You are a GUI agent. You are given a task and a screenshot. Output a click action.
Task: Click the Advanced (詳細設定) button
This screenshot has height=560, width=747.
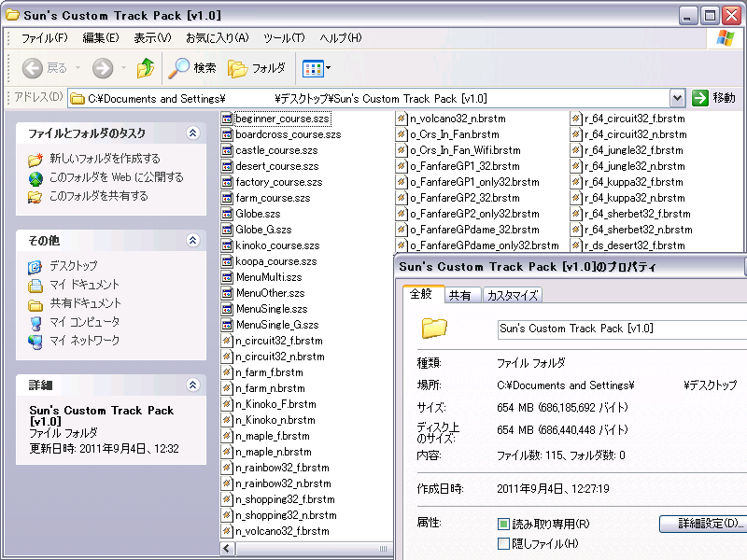(703, 524)
